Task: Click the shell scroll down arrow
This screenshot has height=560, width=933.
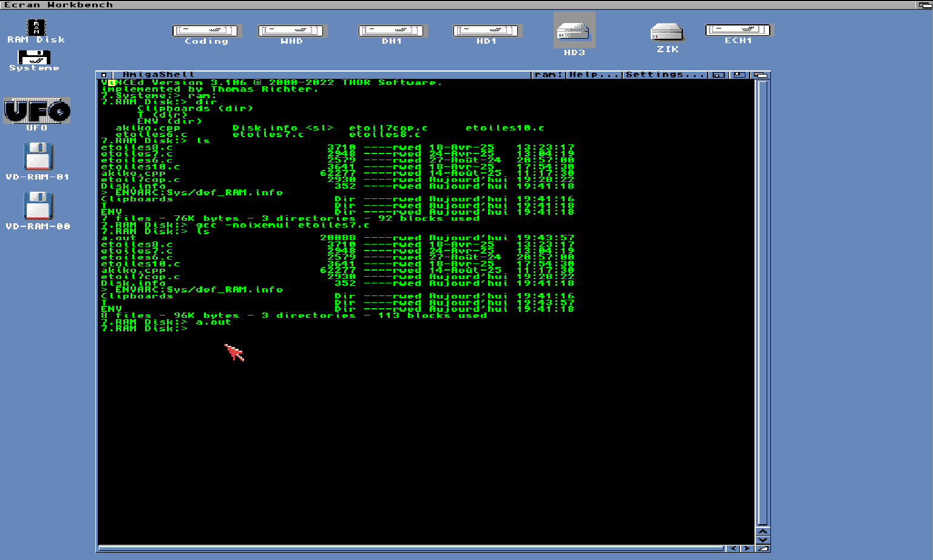Action: click(x=763, y=539)
